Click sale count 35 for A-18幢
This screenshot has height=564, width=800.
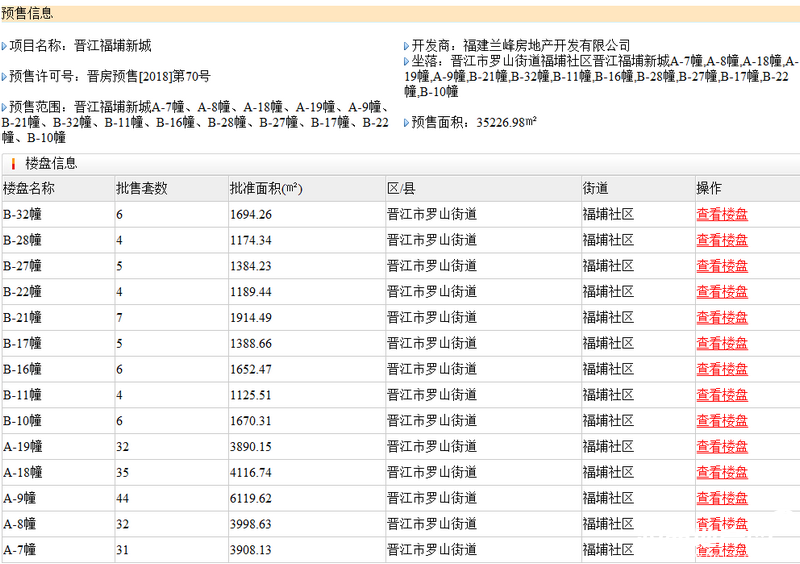122,473
